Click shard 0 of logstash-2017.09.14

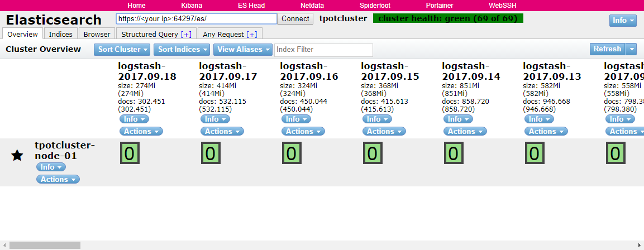453,153
